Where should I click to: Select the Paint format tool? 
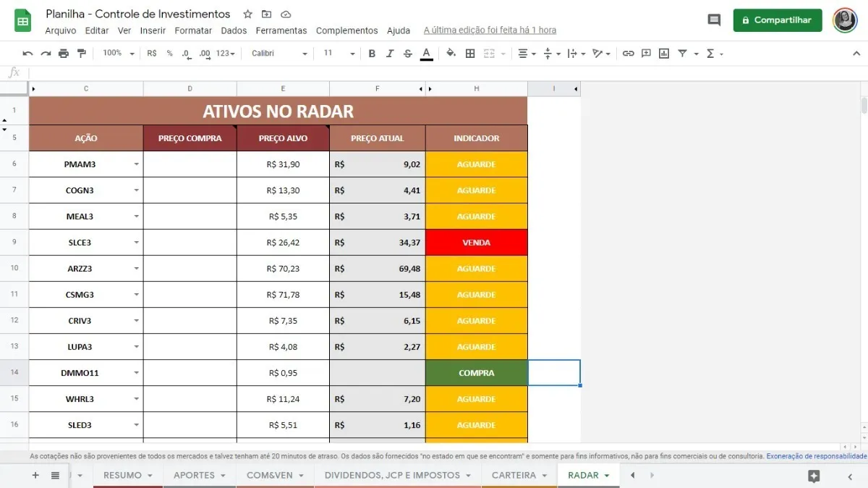point(81,54)
